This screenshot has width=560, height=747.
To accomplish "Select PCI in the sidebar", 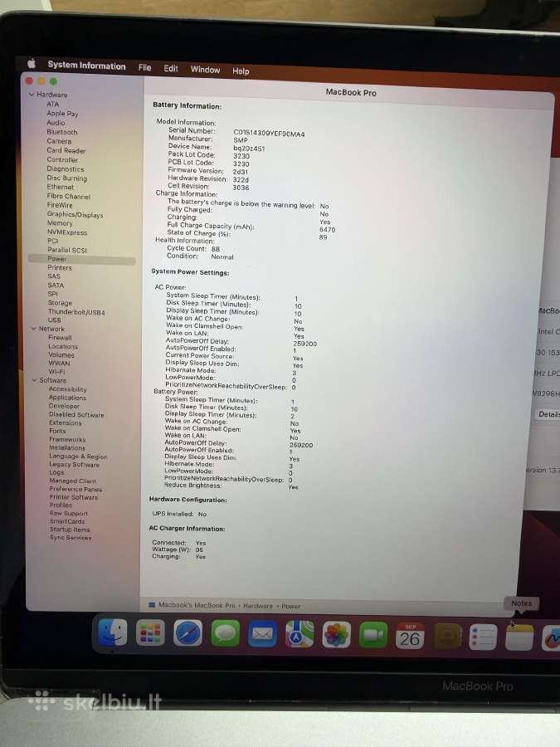I will [x=52, y=241].
